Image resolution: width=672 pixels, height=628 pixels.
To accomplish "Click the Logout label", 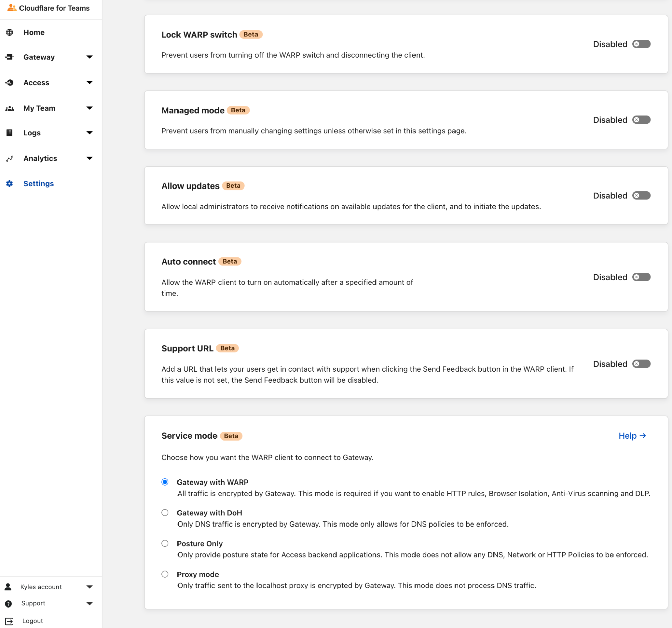I will (x=33, y=621).
